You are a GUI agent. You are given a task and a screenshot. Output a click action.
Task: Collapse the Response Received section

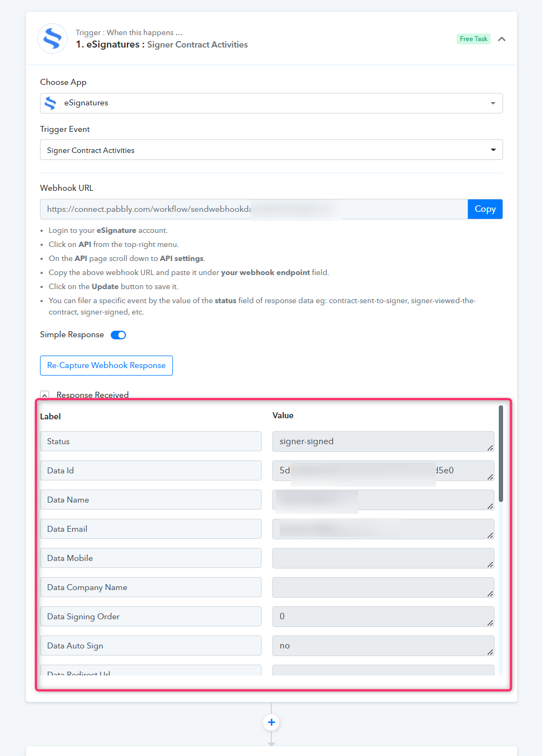pyautogui.click(x=45, y=396)
